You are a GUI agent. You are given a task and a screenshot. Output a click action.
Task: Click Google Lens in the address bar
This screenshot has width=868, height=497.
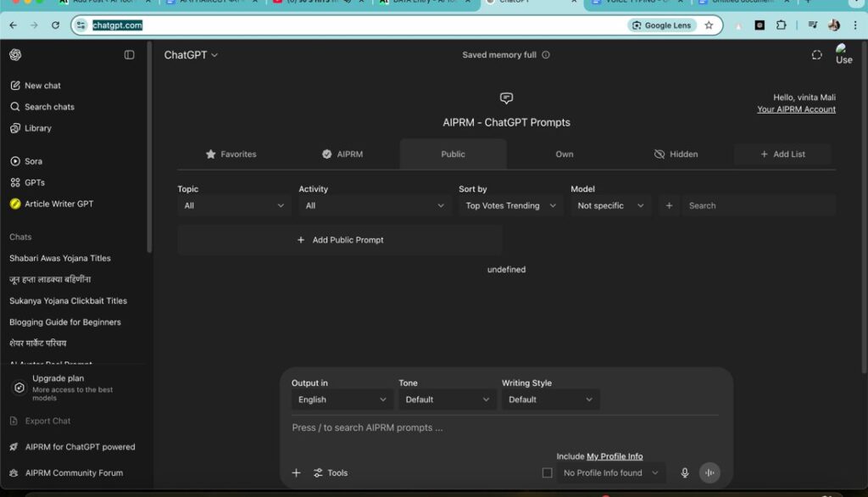click(662, 25)
